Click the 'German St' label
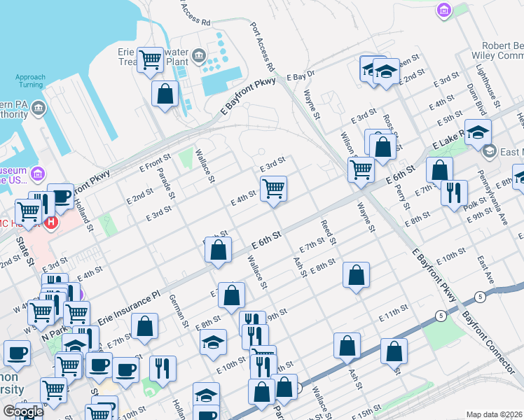524x420 pixels. pyautogui.click(x=179, y=311)
